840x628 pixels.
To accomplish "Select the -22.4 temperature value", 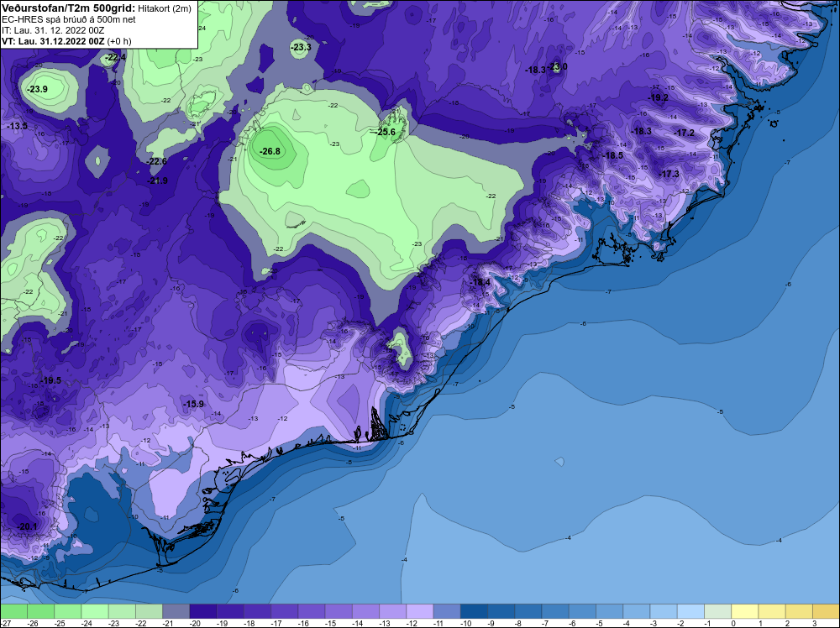I will point(115,57).
